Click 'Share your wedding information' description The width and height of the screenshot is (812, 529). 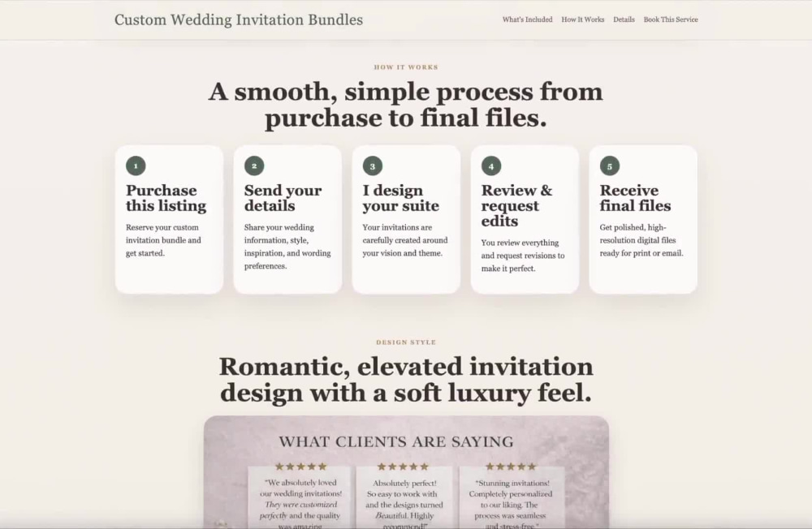coord(287,247)
